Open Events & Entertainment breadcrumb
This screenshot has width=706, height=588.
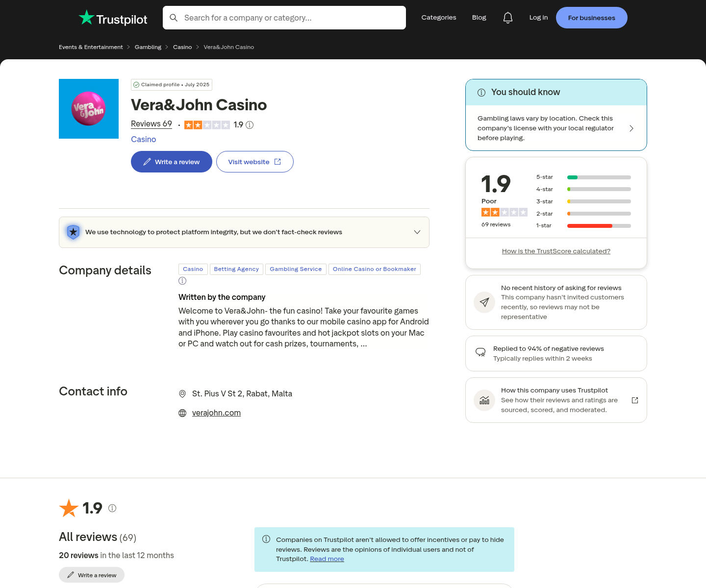tap(91, 47)
